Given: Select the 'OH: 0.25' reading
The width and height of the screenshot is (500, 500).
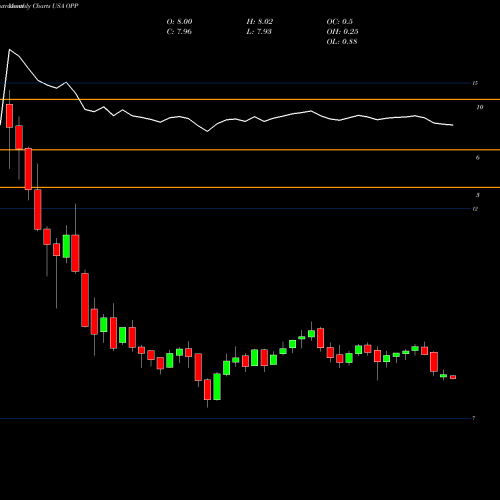Looking at the screenshot, I should click(x=342, y=32).
